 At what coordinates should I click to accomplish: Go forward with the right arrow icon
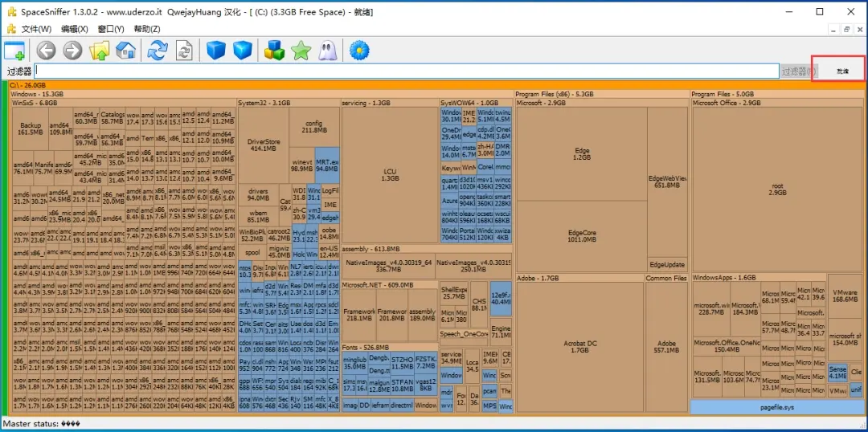pyautogui.click(x=72, y=51)
